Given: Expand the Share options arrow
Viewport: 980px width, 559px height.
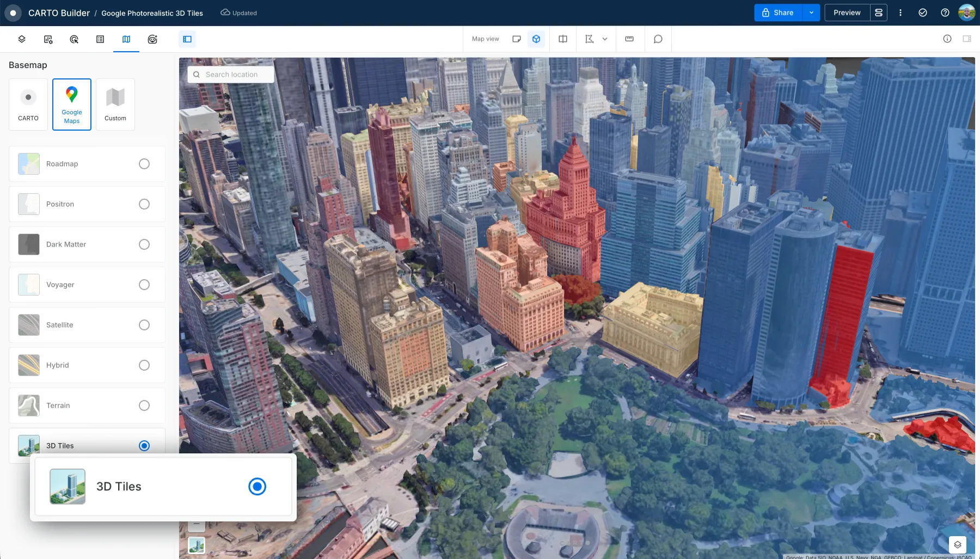Looking at the screenshot, I should [811, 13].
